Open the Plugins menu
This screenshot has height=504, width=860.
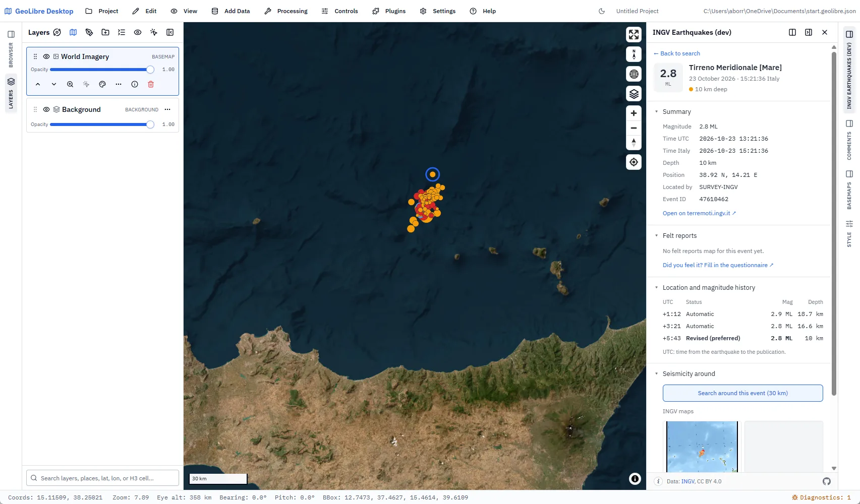tap(389, 11)
